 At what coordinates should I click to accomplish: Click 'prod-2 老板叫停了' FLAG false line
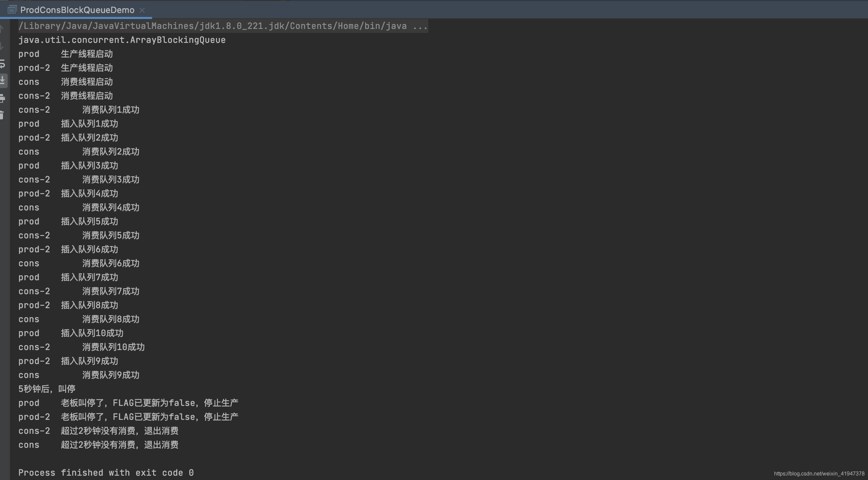click(128, 417)
